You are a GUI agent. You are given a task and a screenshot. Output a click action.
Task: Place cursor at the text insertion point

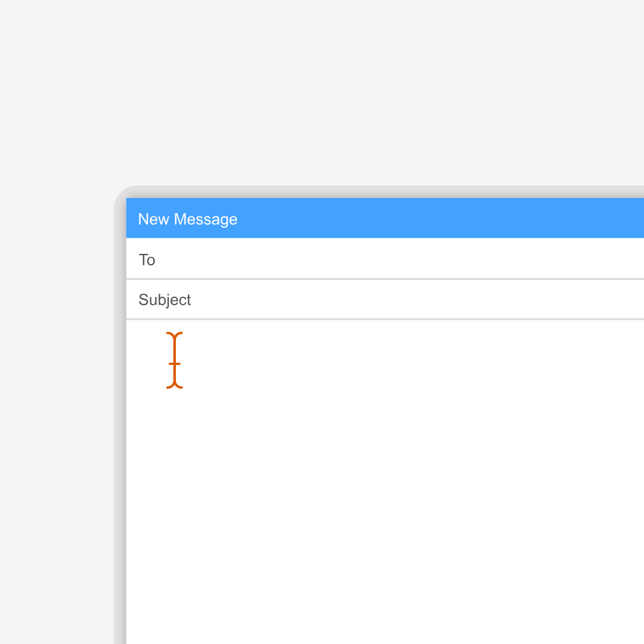[175, 360]
